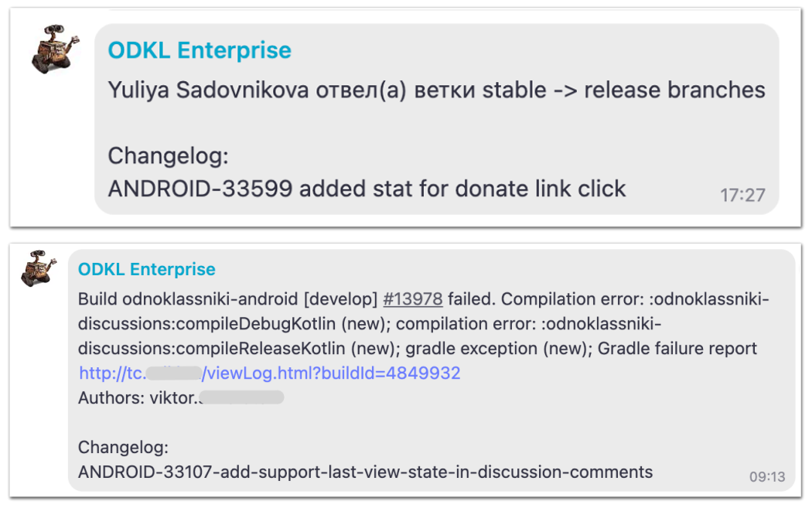Click the Changelog label above ANDROID-33107
Screen dimensions: 812x508
click(123, 448)
